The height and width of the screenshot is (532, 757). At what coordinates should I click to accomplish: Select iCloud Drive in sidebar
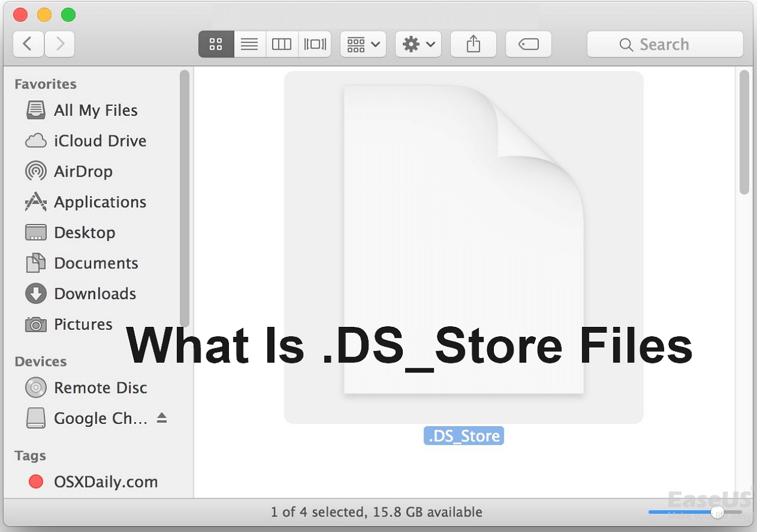99,141
